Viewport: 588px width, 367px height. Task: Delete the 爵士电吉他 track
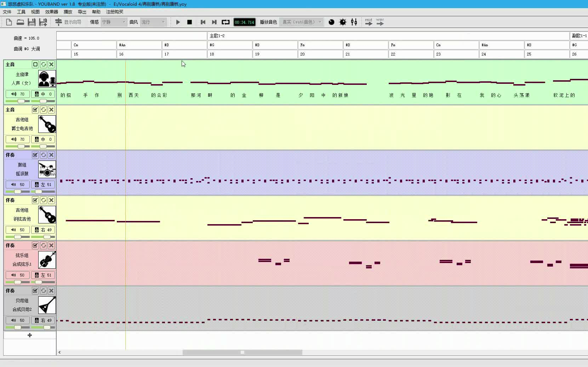pyautogui.click(x=51, y=110)
